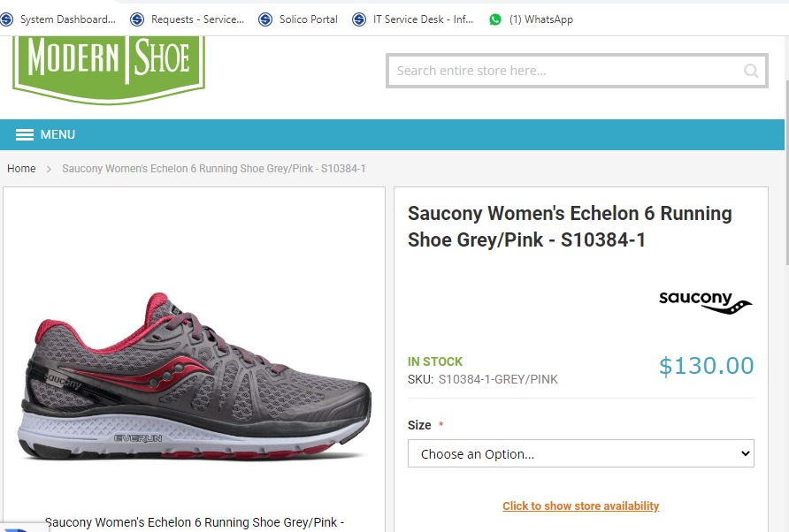Click the product caption below the shoe image
Screen dimensions: 789x532
click(x=195, y=522)
